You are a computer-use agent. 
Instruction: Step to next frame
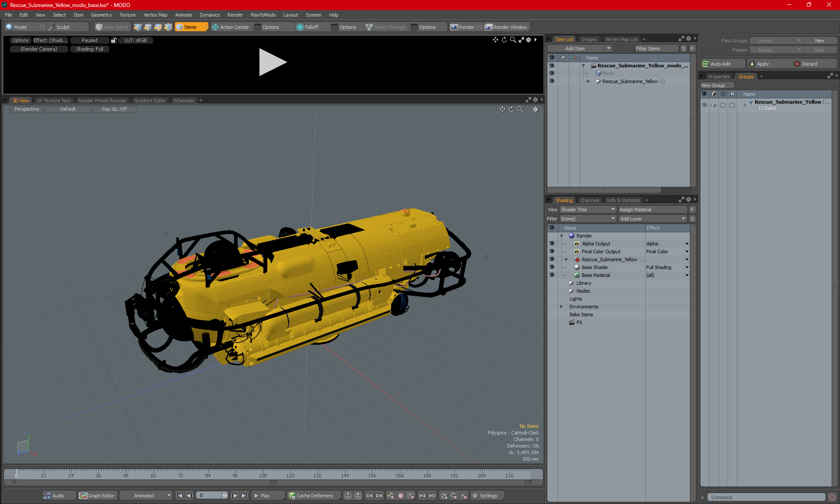pos(234,496)
